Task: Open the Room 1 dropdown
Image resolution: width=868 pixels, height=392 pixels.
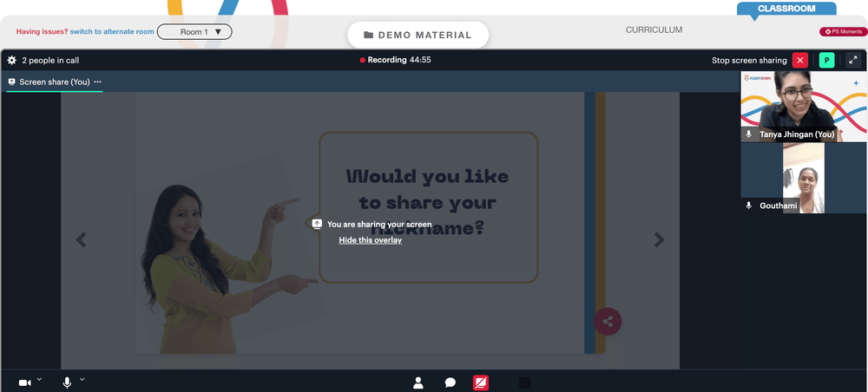Action: (194, 31)
